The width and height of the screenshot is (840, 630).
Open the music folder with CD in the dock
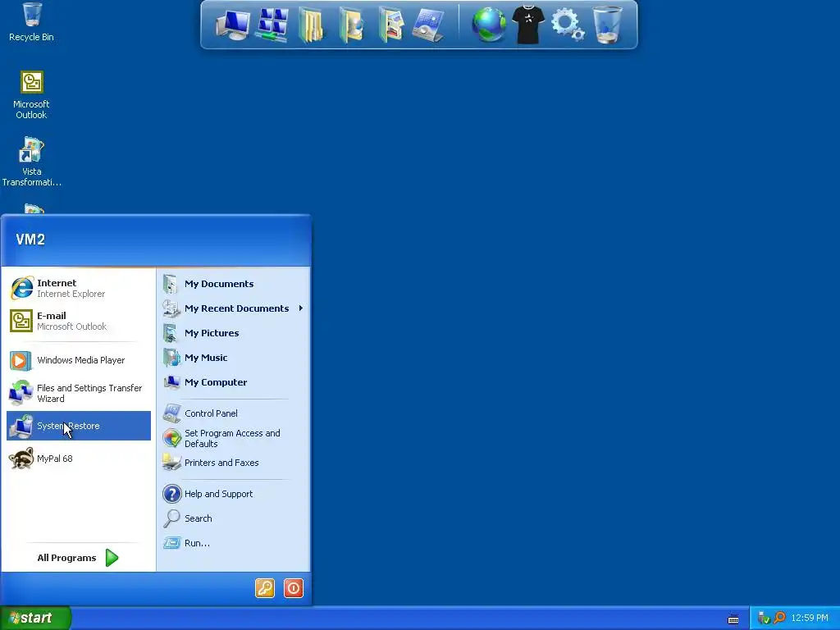351,25
